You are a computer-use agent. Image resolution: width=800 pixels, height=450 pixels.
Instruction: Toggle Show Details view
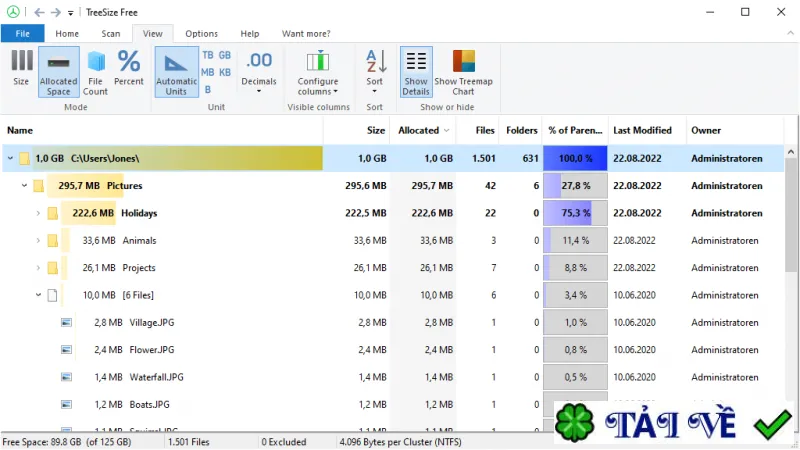(x=416, y=71)
